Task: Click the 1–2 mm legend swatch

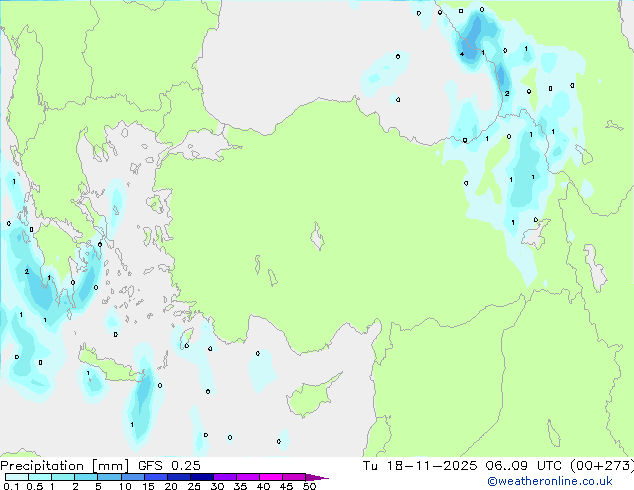Action: coord(63,477)
